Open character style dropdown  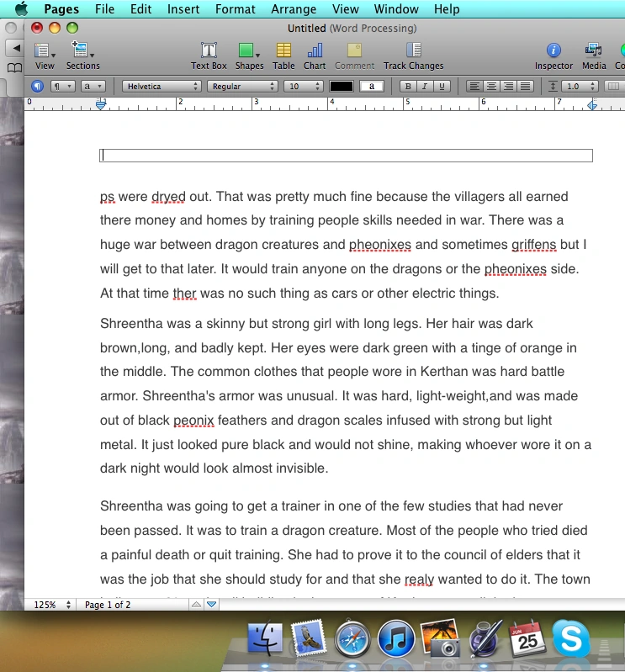(x=93, y=86)
